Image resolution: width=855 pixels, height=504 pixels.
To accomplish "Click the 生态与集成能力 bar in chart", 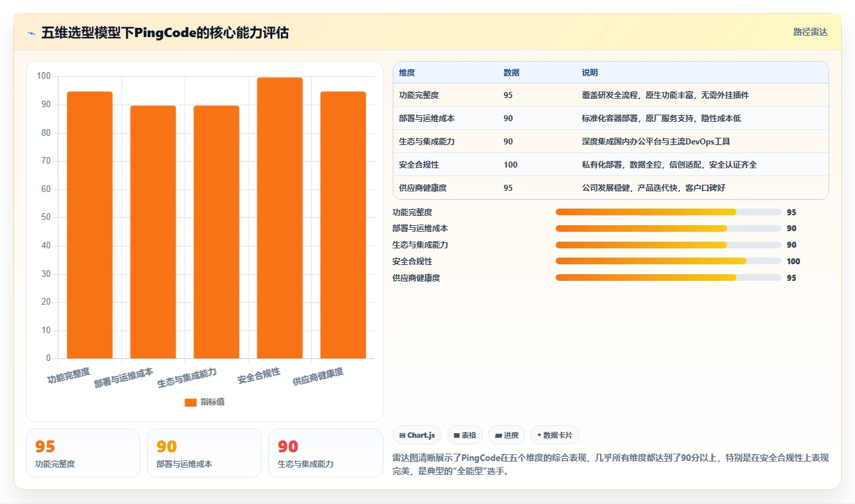I will pos(217,232).
